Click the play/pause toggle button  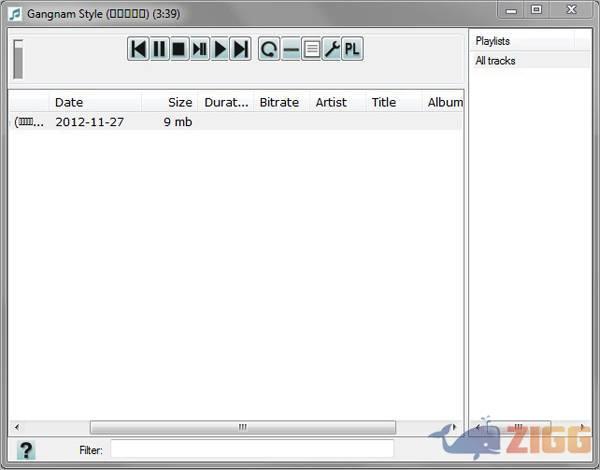click(x=199, y=49)
